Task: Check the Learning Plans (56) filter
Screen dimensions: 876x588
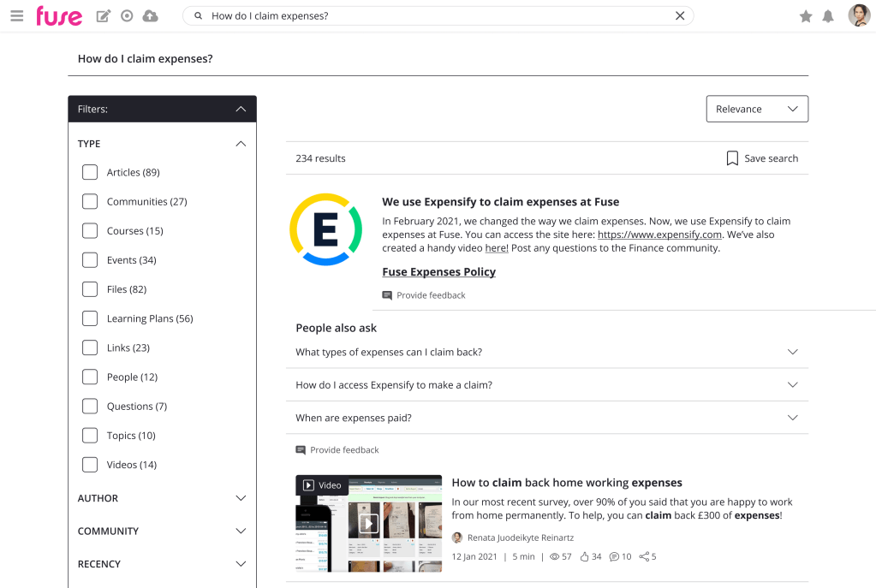Action: coord(90,318)
